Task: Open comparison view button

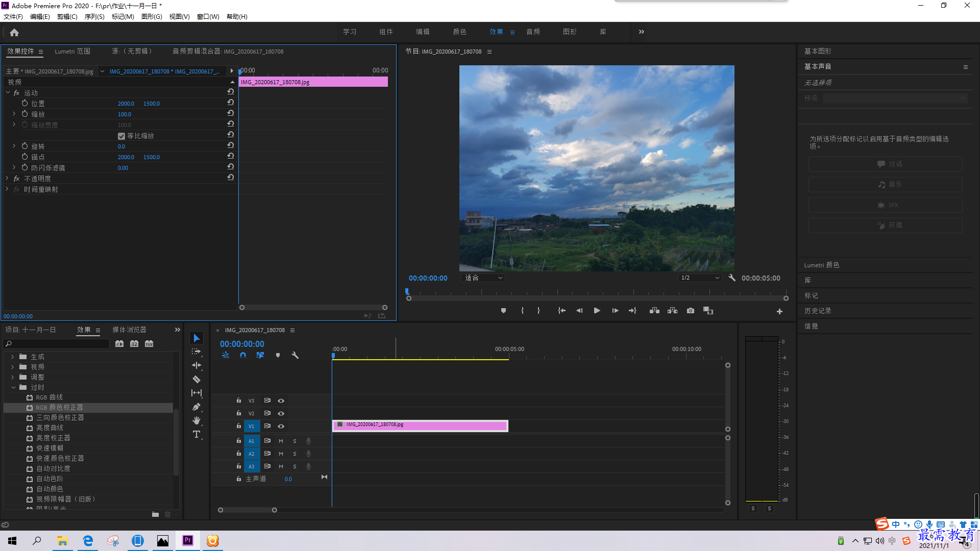Action: click(x=708, y=311)
